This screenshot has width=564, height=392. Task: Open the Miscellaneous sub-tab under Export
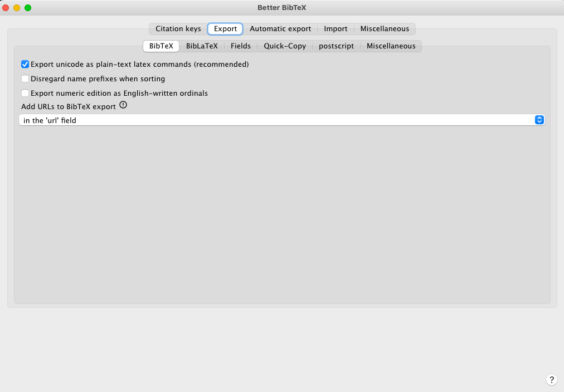391,46
